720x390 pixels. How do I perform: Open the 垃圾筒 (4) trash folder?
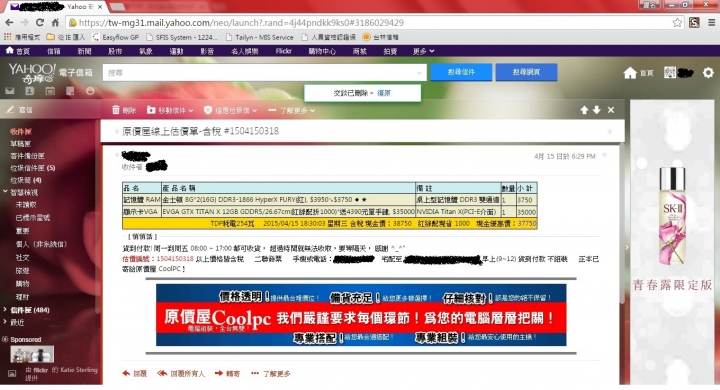pos(26,180)
